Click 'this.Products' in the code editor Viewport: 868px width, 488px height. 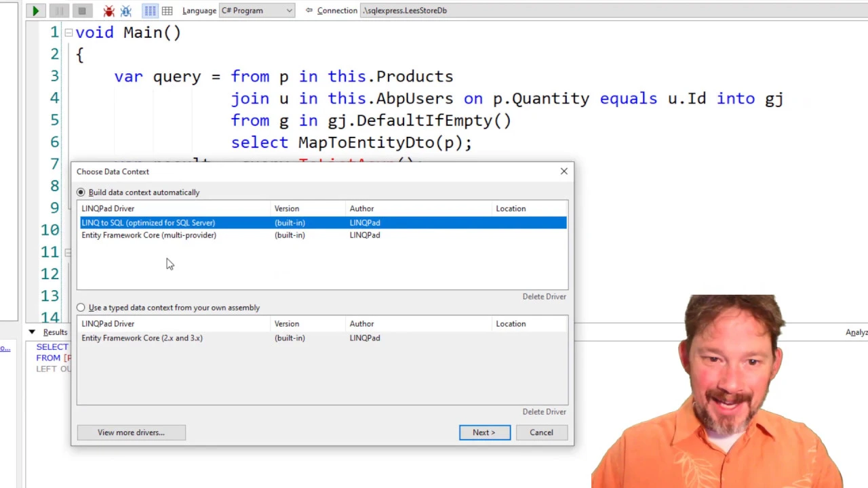point(391,77)
